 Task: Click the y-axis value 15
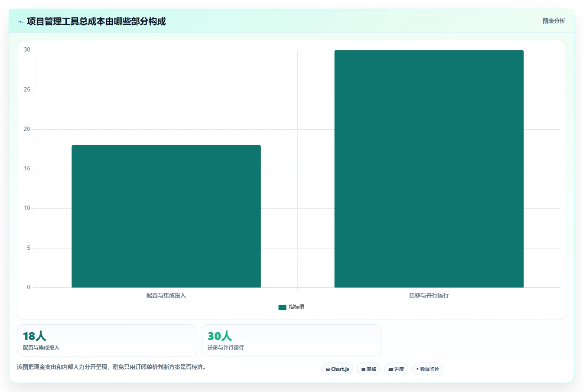point(27,169)
